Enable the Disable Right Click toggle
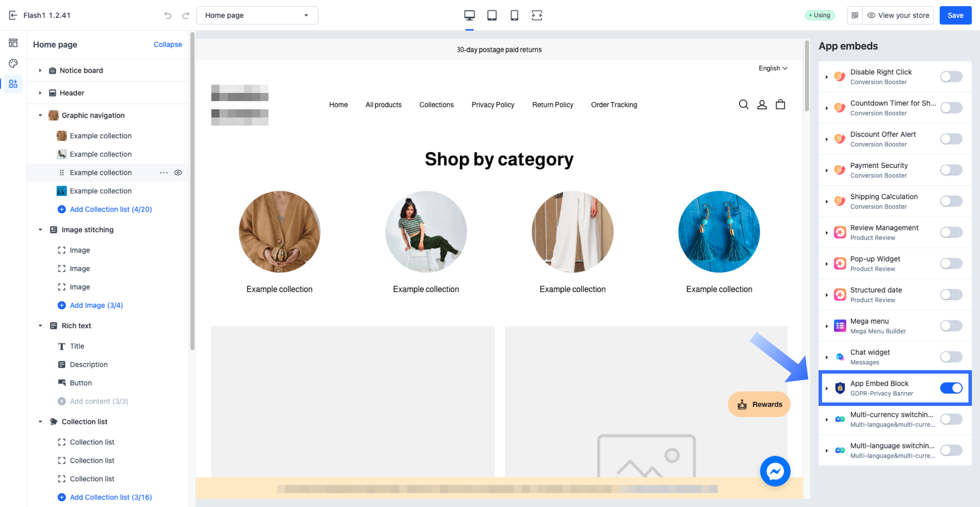980x507 pixels. pyautogui.click(x=951, y=76)
